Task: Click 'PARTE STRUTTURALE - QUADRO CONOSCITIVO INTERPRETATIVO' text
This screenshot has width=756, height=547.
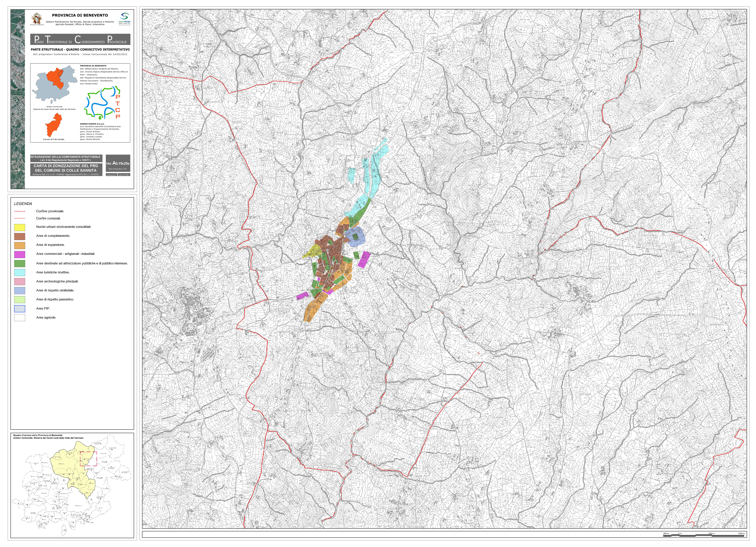Action: click(80, 50)
